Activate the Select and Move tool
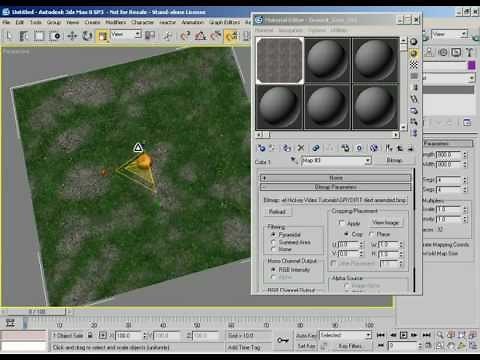This screenshot has width=480, height=360. pyautogui.click(x=72, y=35)
